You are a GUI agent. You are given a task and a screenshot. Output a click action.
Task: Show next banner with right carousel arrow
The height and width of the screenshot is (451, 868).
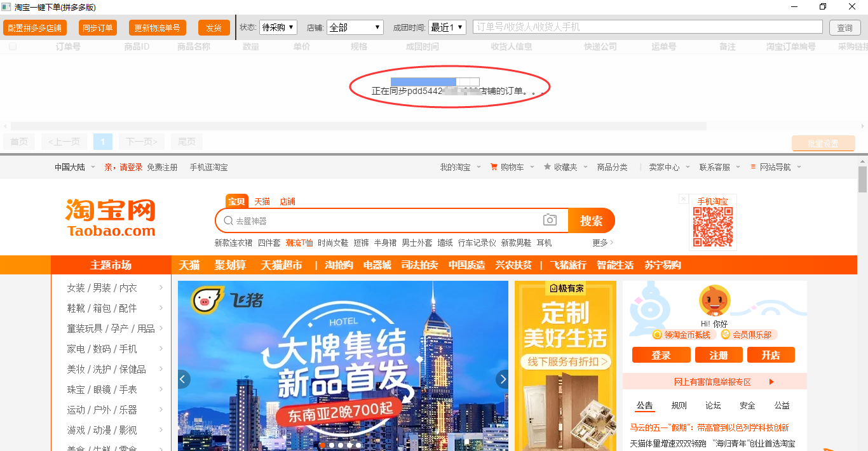tap(502, 379)
